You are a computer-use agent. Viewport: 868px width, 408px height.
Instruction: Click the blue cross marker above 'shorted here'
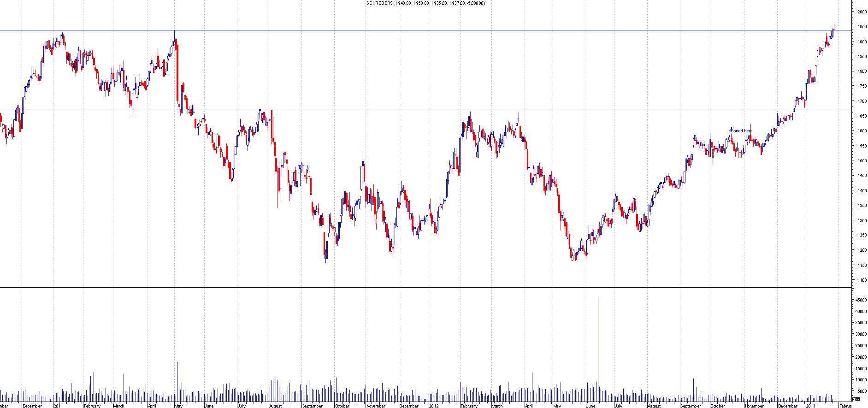click(731, 129)
